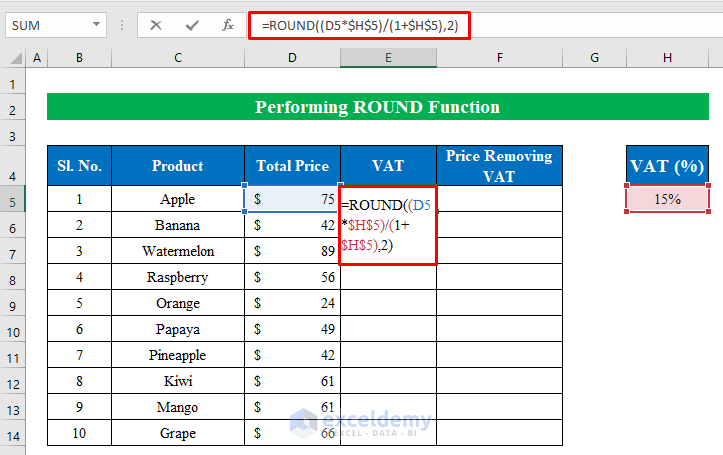Click the Insert Function fx icon
The image size is (723, 455).
point(229,25)
